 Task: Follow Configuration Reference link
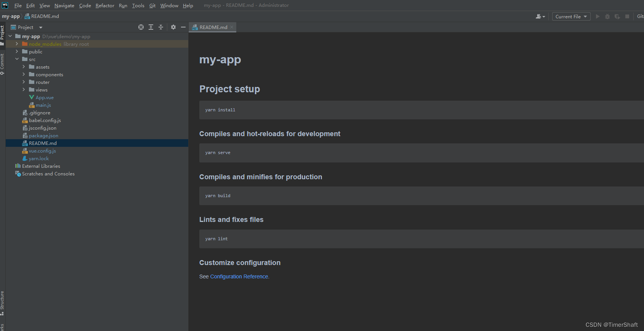[239, 276]
